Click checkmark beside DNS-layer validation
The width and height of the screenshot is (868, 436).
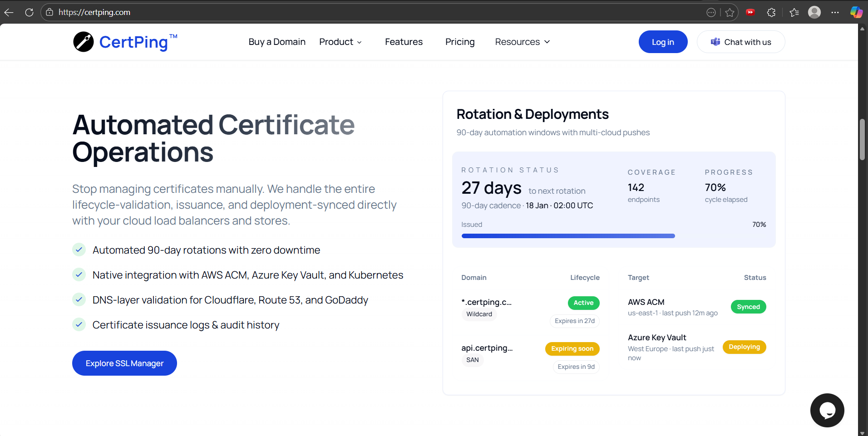[79, 300]
